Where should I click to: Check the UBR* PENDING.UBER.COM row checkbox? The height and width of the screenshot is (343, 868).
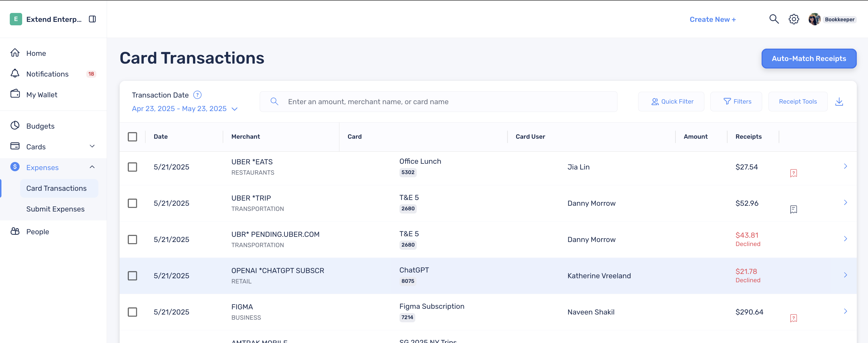click(132, 239)
